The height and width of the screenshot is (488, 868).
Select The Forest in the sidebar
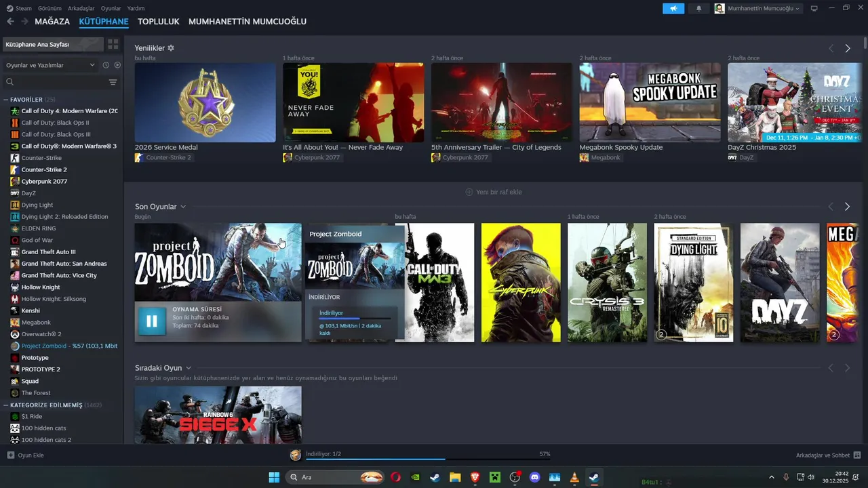(x=36, y=393)
